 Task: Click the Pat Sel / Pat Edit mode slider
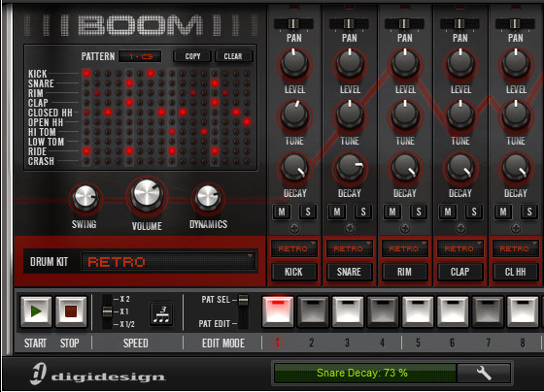click(x=244, y=311)
